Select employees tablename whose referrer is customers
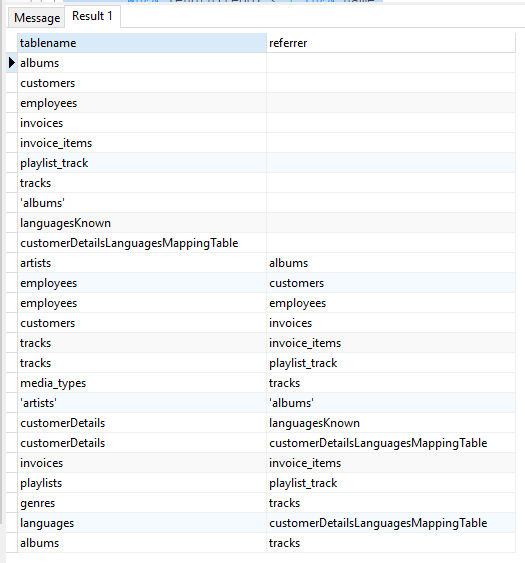Viewport: 525px width, 563px height. point(142,283)
